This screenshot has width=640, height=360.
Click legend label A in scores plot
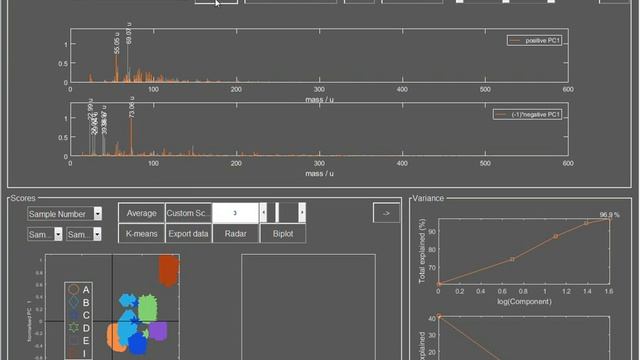point(86,290)
